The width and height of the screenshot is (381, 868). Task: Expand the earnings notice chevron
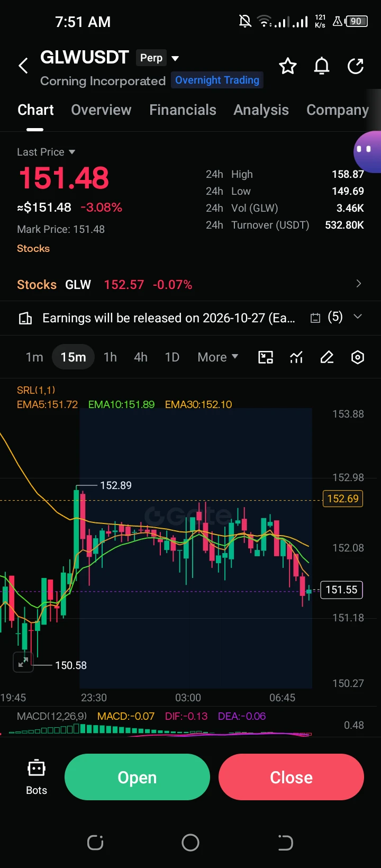pos(358,317)
